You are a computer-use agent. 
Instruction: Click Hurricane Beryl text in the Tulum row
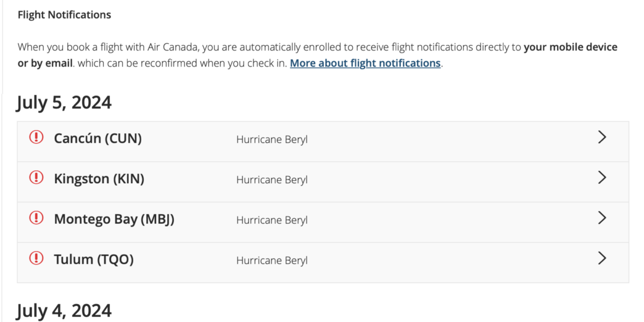click(271, 260)
